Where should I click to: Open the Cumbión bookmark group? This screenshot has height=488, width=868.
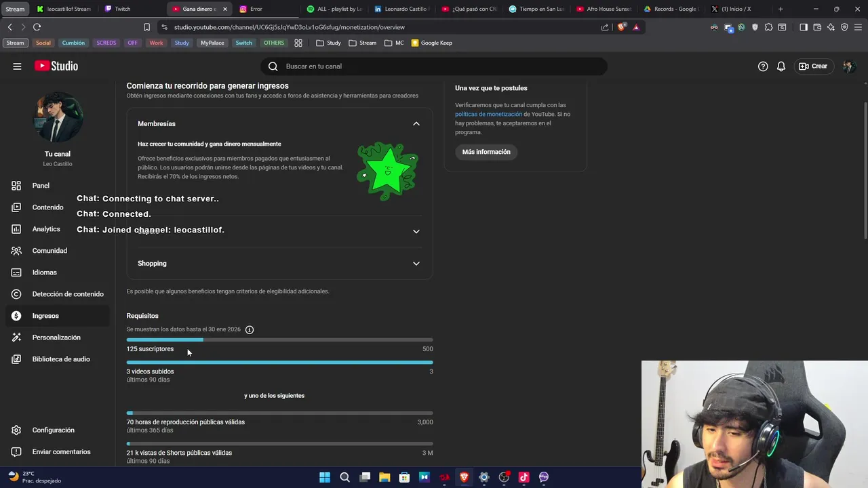pos(73,43)
